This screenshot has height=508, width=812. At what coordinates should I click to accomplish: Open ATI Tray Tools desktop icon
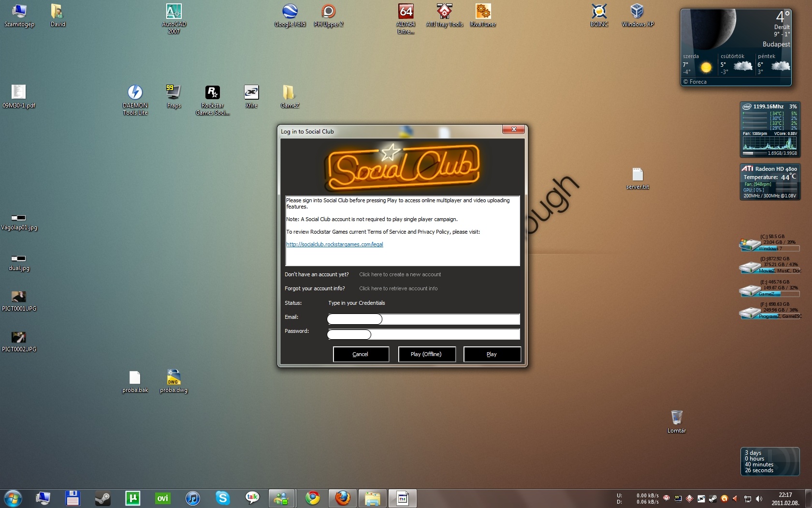tap(444, 15)
